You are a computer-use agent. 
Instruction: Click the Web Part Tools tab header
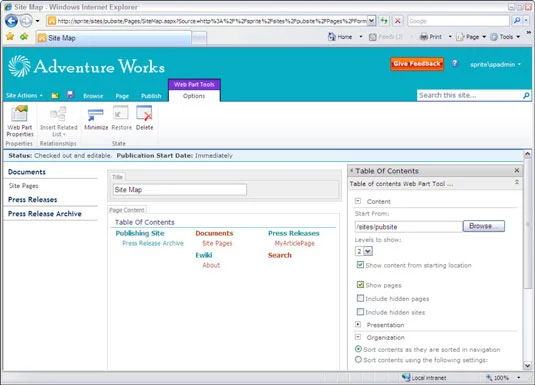[194, 84]
